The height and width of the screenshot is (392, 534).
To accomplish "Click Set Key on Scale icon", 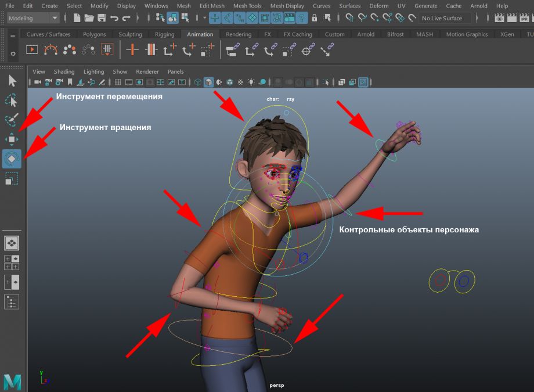I will [x=207, y=50].
